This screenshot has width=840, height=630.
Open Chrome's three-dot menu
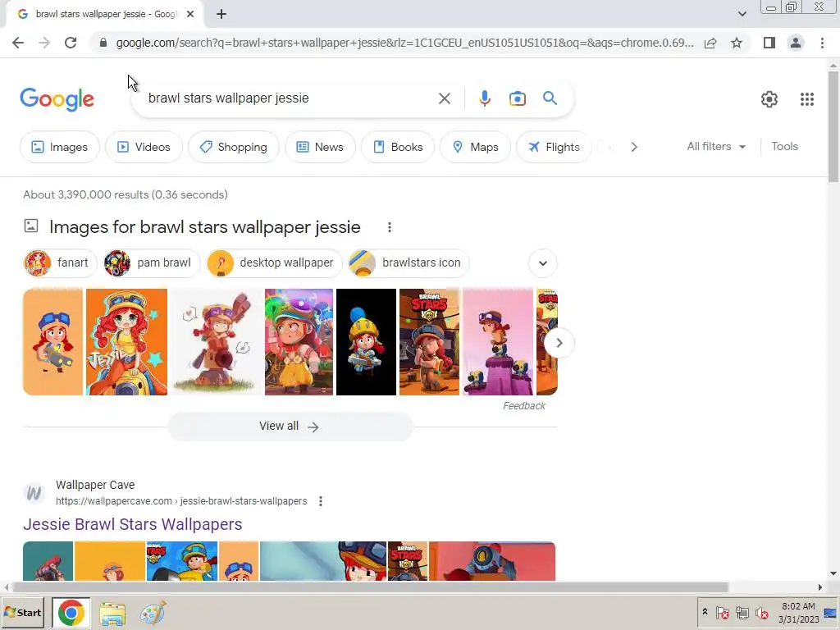click(x=822, y=43)
